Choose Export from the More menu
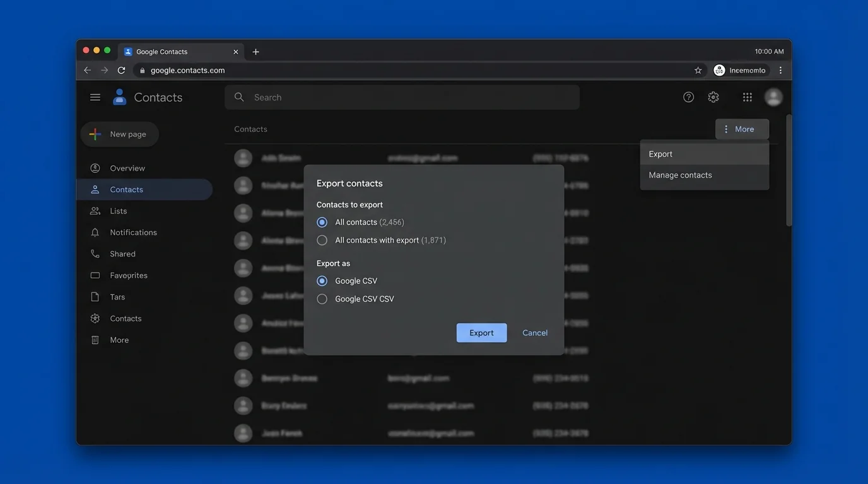This screenshot has height=484, width=868. tap(660, 153)
